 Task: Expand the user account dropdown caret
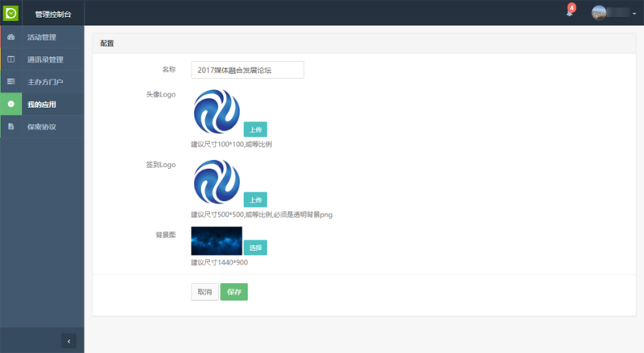634,14
